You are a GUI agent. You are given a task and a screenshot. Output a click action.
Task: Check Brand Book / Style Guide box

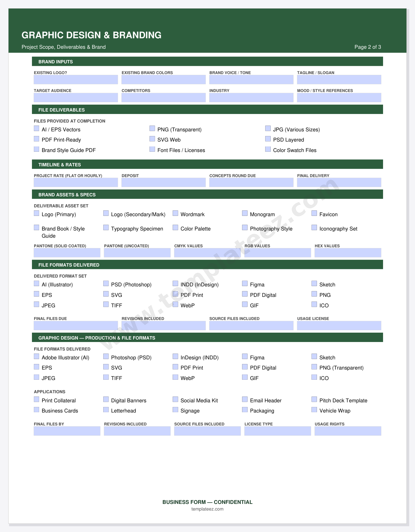tap(36, 227)
